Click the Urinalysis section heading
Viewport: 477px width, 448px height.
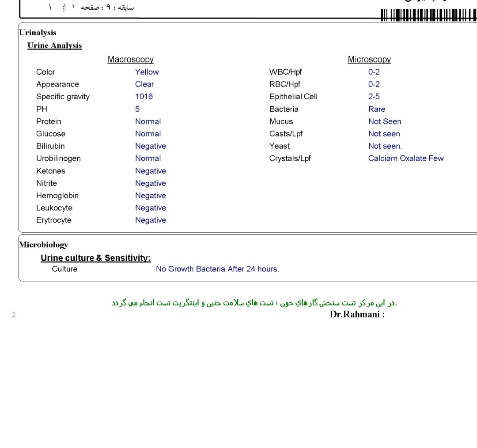[38, 33]
